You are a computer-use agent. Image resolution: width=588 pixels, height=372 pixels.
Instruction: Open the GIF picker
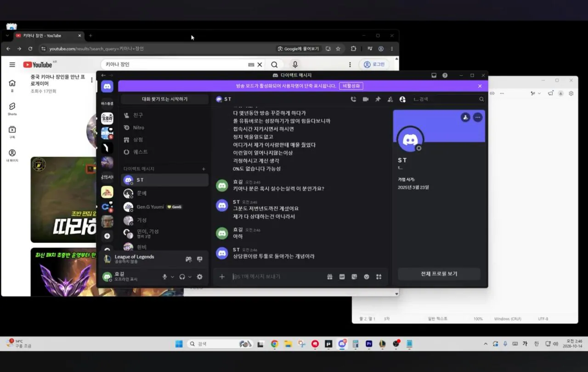[x=342, y=276]
